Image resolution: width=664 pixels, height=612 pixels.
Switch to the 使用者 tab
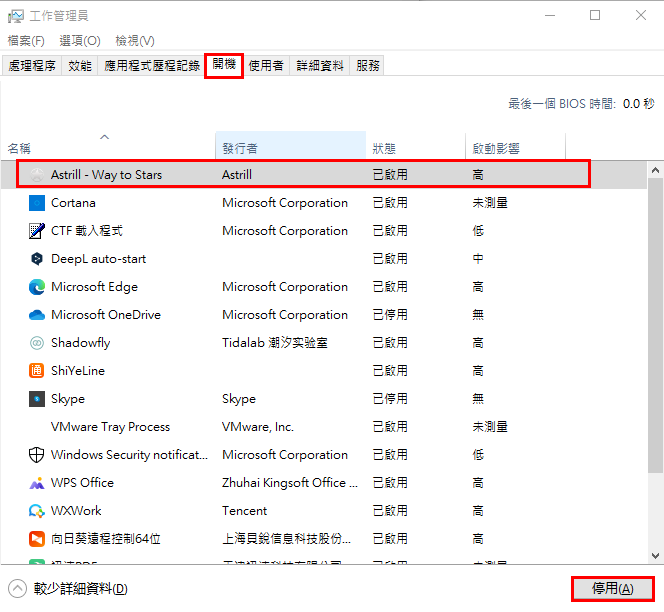(266, 66)
